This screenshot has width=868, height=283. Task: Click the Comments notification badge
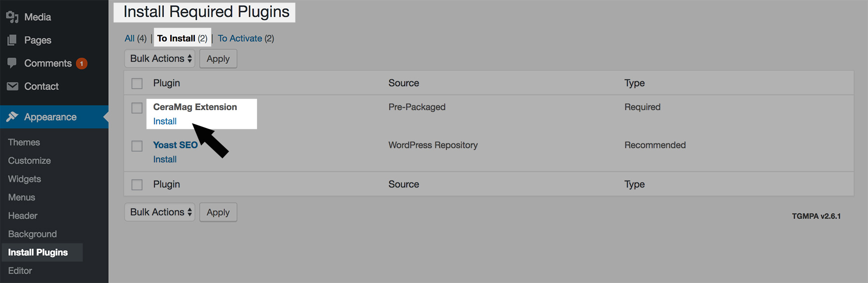(81, 63)
